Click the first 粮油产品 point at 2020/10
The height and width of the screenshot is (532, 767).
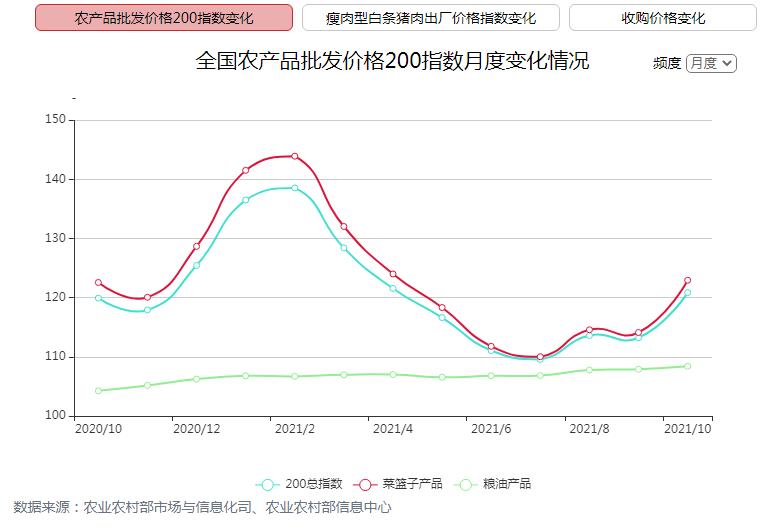tap(98, 391)
